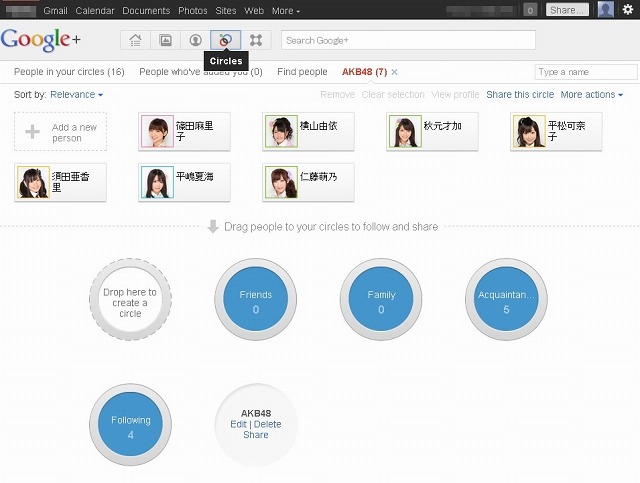Screen dimensions: 640x483
Task: Expand the More dropdown in top bar
Action: click(286, 11)
